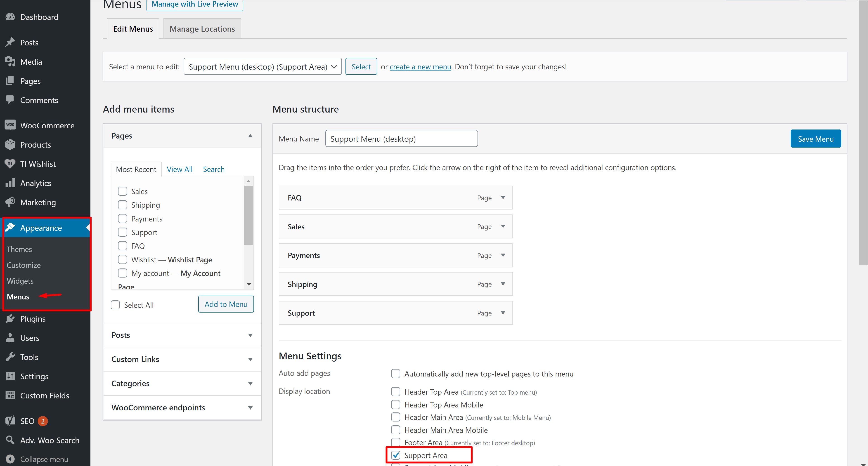Switch to the Manage Locations tab
The width and height of the screenshot is (868, 466).
tap(202, 29)
